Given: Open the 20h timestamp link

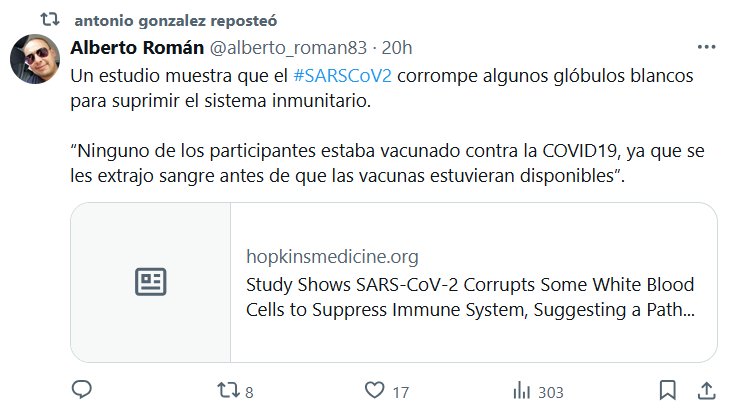Looking at the screenshot, I should pyautogui.click(x=397, y=48).
